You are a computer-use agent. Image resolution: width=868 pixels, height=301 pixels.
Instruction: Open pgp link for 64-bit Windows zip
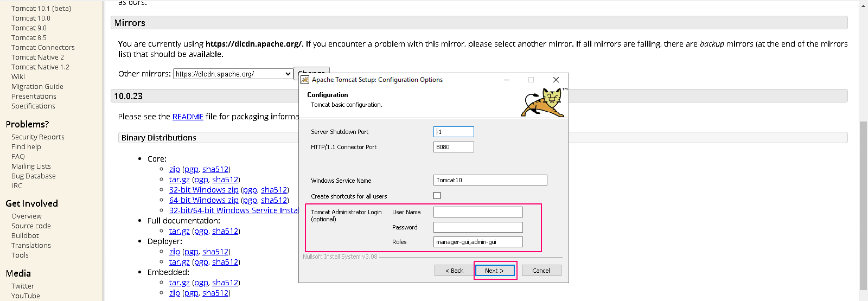coord(250,200)
